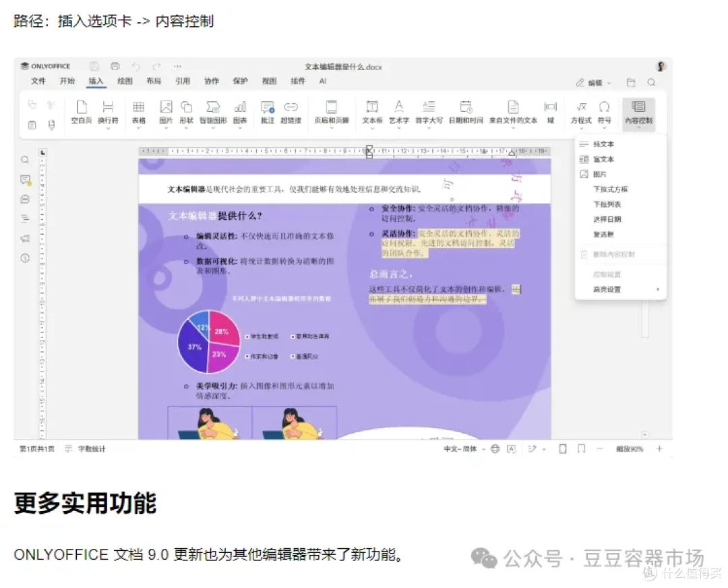Click the Print icon
This screenshot has width=728, height=588.
tap(115, 66)
